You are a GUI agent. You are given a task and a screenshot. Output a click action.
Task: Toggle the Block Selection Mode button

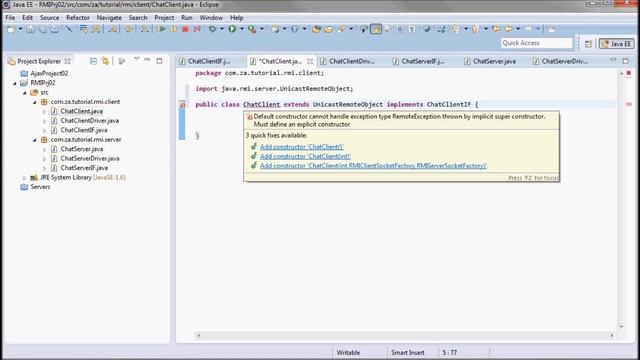[400, 29]
